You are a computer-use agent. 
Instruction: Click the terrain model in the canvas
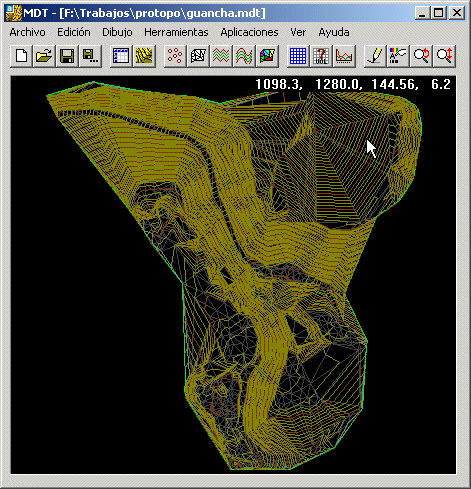(x=233, y=267)
